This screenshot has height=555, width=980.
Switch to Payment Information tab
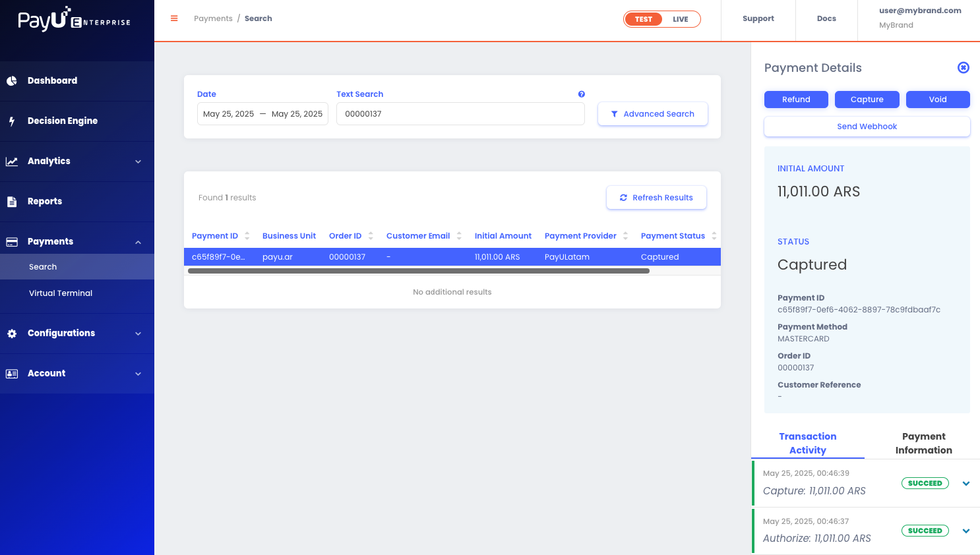coord(923,443)
